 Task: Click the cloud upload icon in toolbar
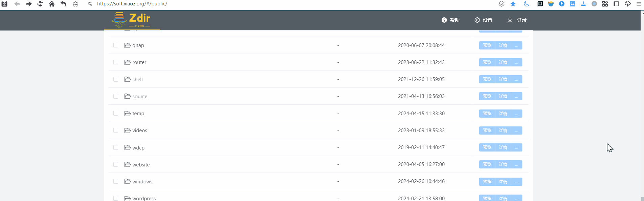(x=628, y=4)
